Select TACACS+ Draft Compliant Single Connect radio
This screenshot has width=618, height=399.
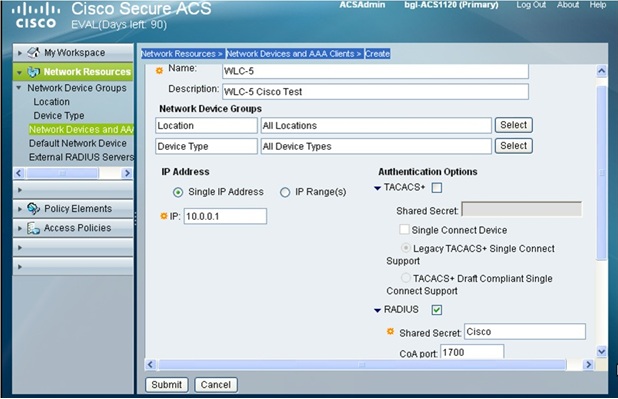tap(405, 278)
